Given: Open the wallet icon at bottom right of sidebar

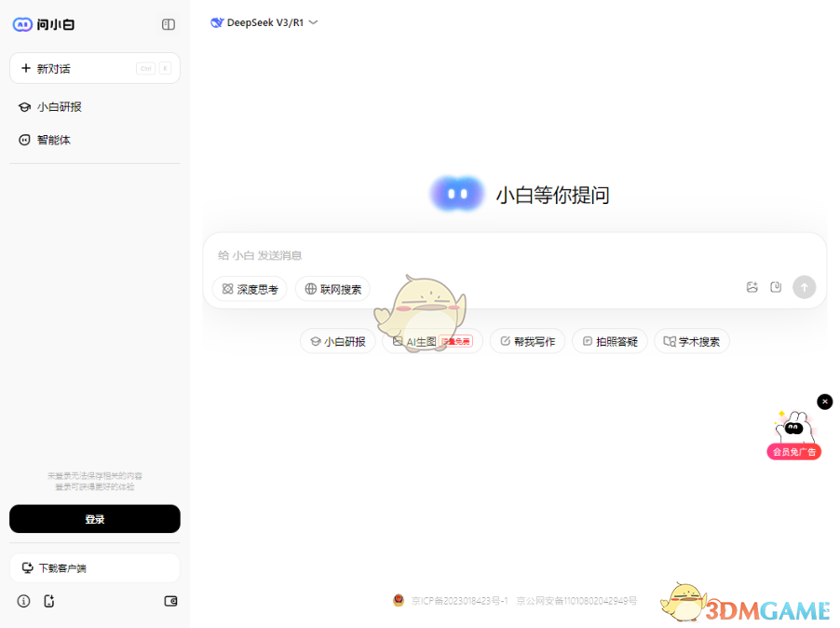Looking at the screenshot, I should click(169, 601).
